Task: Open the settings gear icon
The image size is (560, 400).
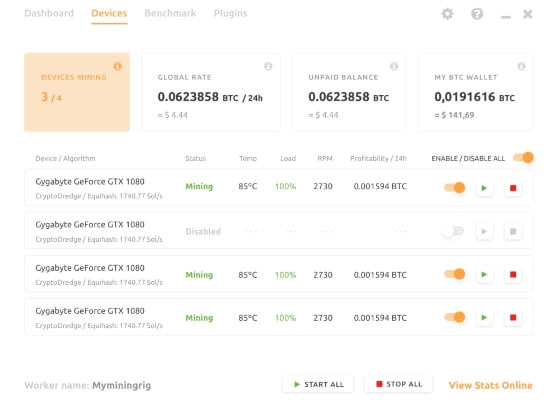Action: [x=447, y=14]
